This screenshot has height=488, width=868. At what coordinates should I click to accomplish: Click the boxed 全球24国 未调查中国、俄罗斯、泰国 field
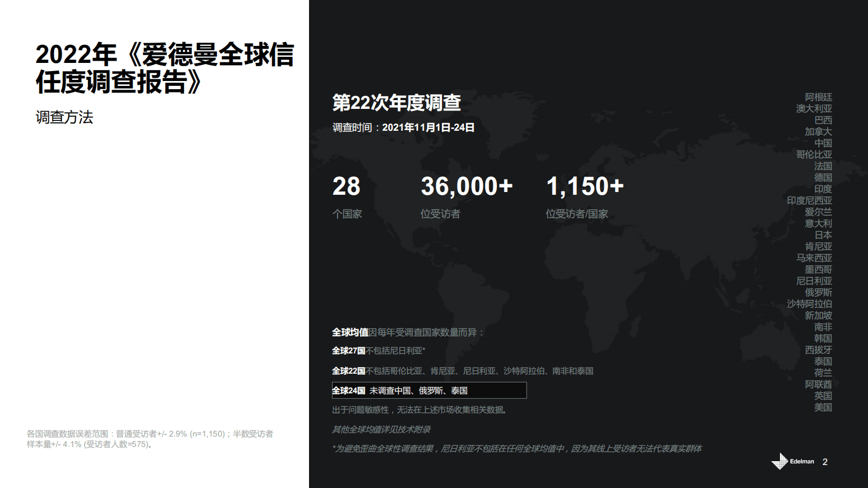pyautogui.click(x=429, y=390)
